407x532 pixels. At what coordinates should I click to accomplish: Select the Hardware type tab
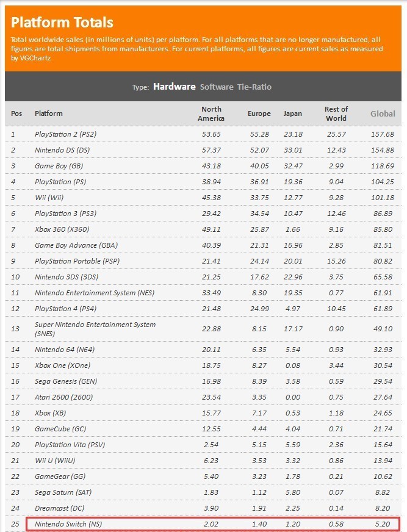click(x=174, y=87)
